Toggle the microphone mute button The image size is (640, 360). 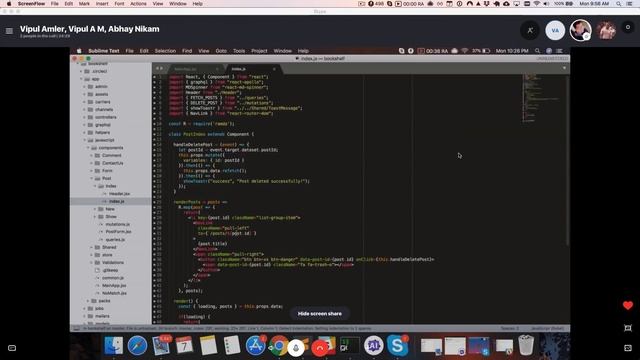296,348
